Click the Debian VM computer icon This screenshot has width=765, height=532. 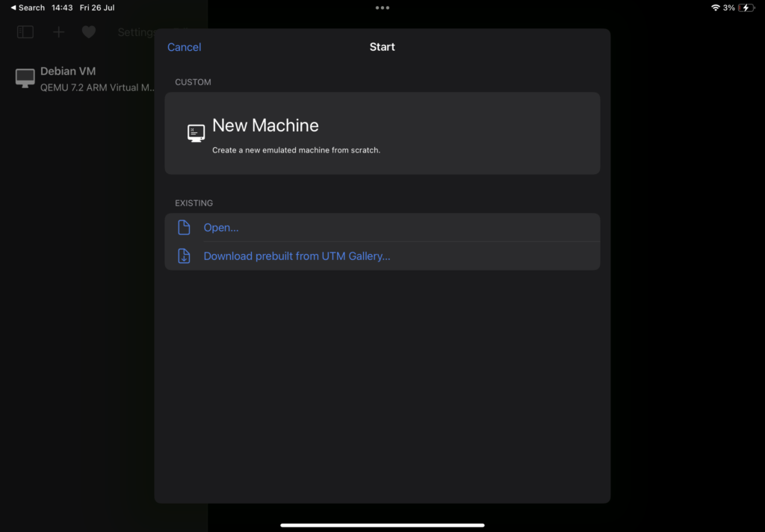point(25,78)
